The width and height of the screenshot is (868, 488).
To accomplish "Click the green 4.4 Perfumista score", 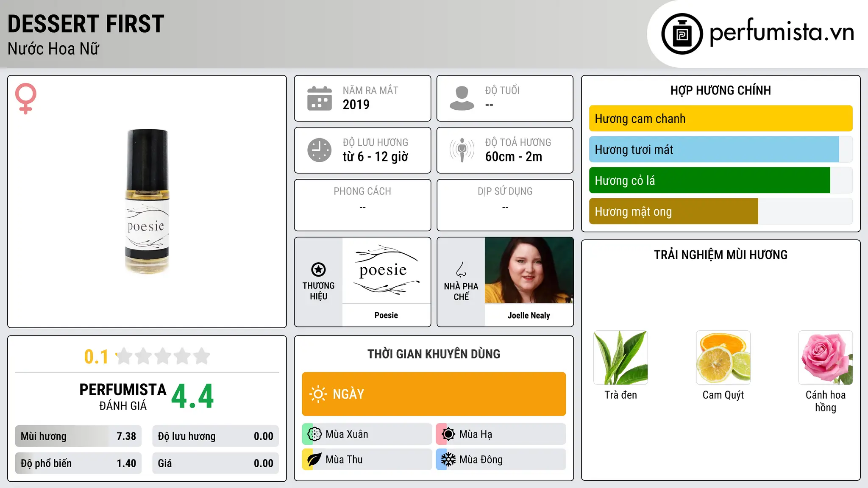I will click(192, 396).
